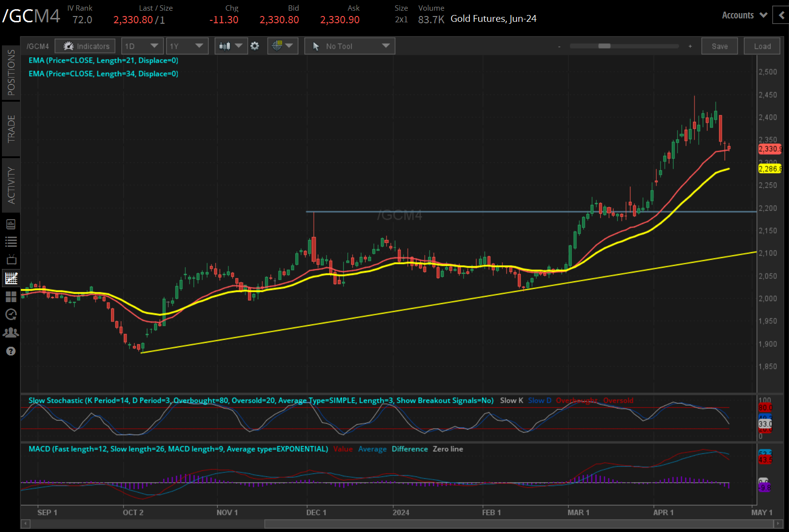Open the No Tool dropdown
The height and width of the screenshot is (532, 789).
coord(349,46)
